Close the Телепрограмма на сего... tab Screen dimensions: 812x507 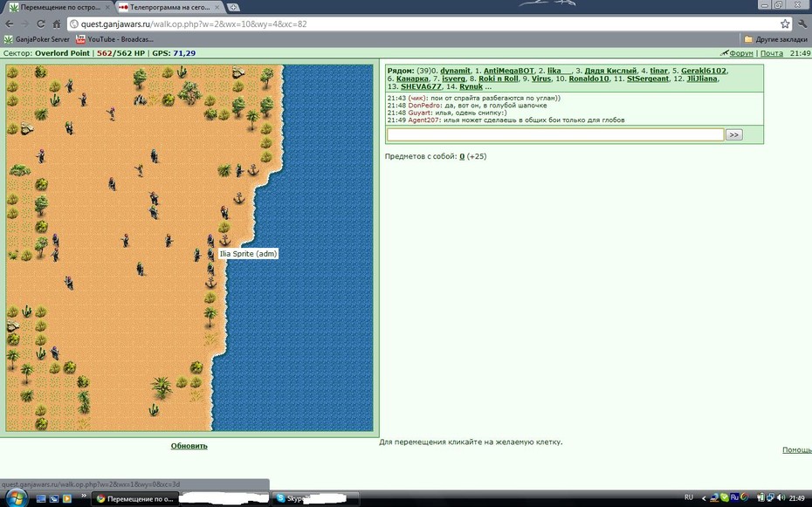pyautogui.click(x=217, y=7)
